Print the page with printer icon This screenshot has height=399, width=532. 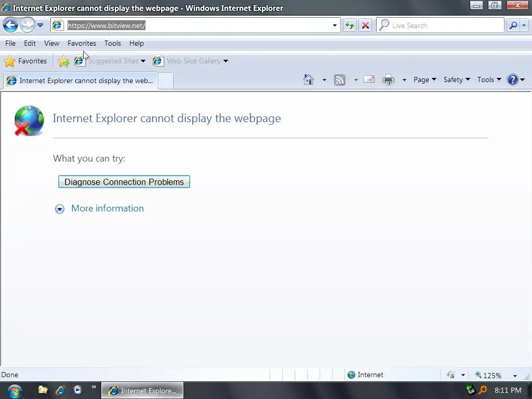coord(388,79)
